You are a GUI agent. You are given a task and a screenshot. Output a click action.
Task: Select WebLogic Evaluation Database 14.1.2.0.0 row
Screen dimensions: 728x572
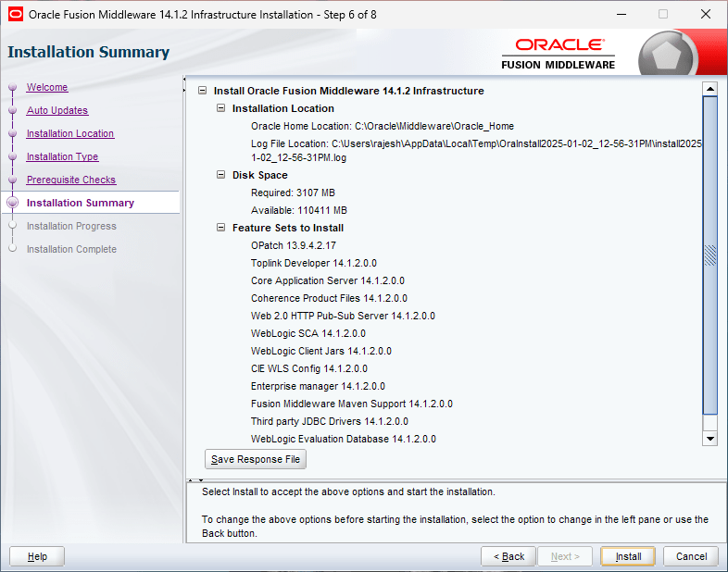pos(344,440)
